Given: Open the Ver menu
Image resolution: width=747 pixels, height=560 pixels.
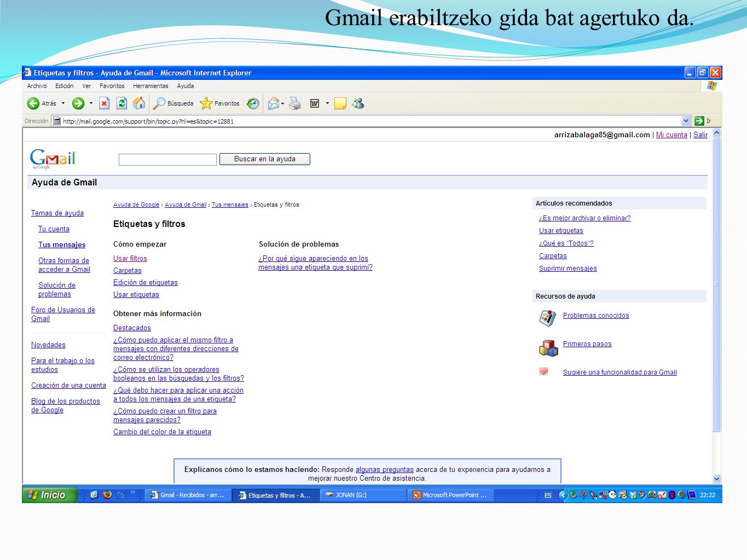Looking at the screenshot, I should 86,86.
